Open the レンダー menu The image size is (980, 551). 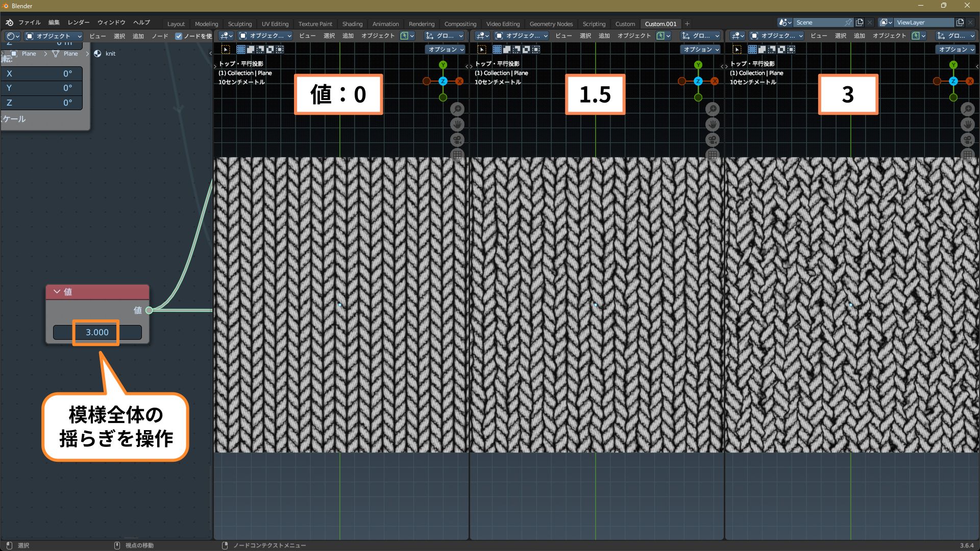pos(78,22)
